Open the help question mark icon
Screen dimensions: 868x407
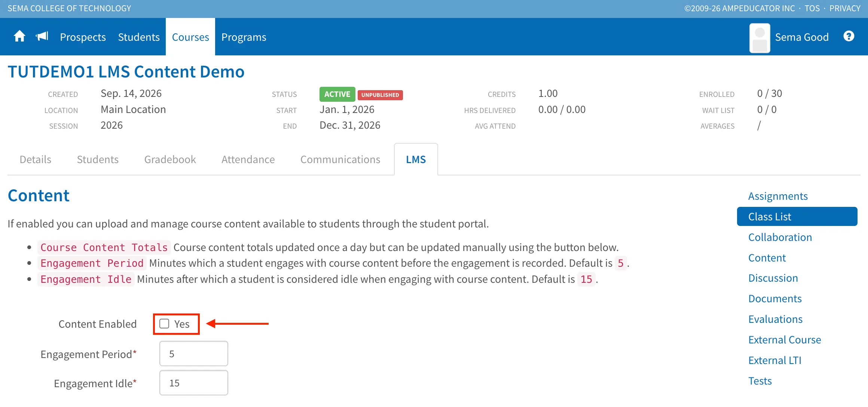point(849,36)
